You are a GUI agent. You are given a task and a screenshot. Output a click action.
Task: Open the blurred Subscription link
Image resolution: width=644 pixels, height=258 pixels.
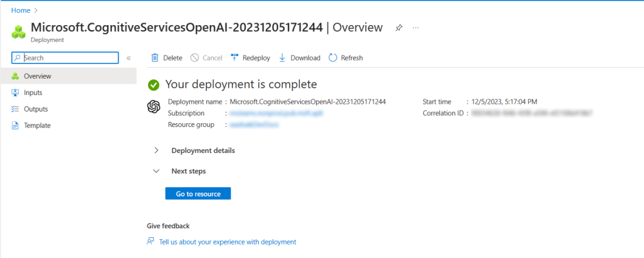tap(275, 113)
